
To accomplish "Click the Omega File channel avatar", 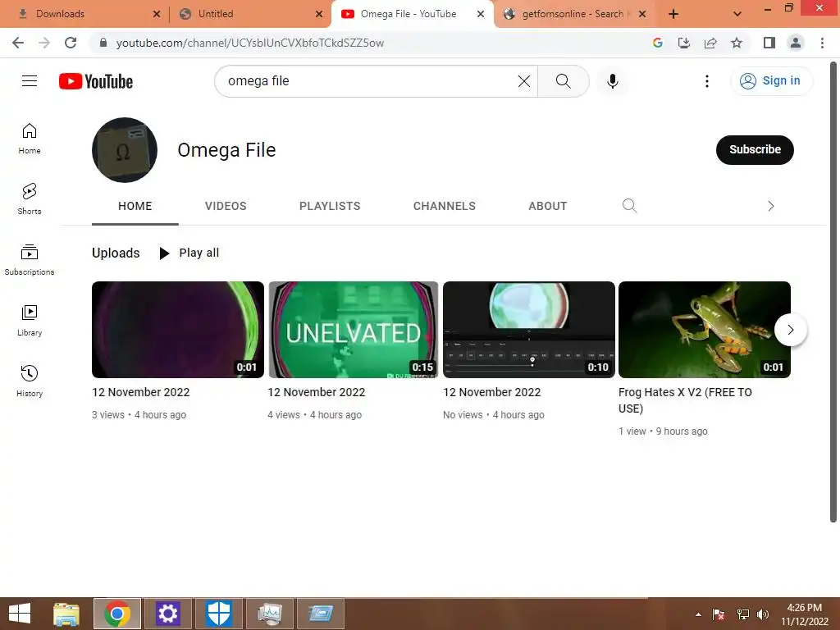I will (x=125, y=150).
